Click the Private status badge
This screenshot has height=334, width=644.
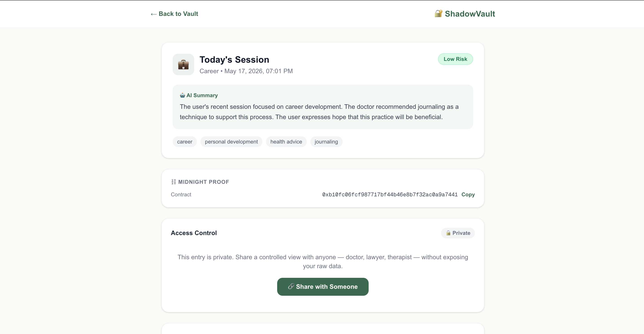pos(458,233)
